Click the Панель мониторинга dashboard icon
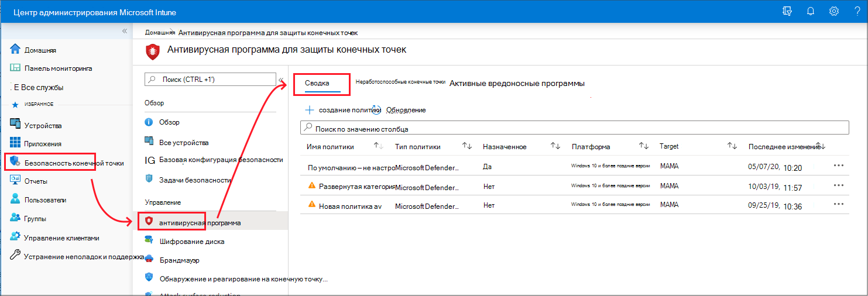The width and height of the screenshot is (868, 296). pyautogui.click(x=16, y=68)
